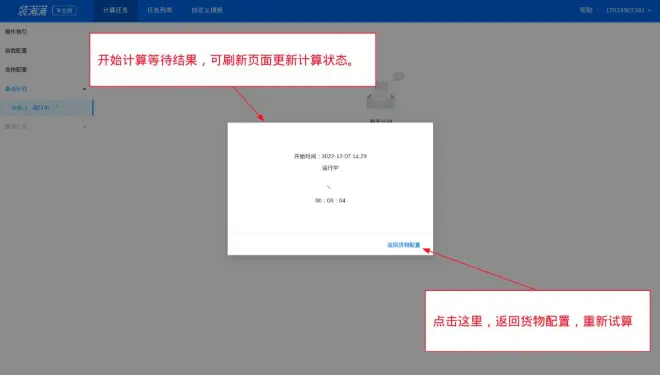The height and width of the screenshot is (375, 660).
Task: Select 操作指引 in the left sidebar
Action: [16, 32]
